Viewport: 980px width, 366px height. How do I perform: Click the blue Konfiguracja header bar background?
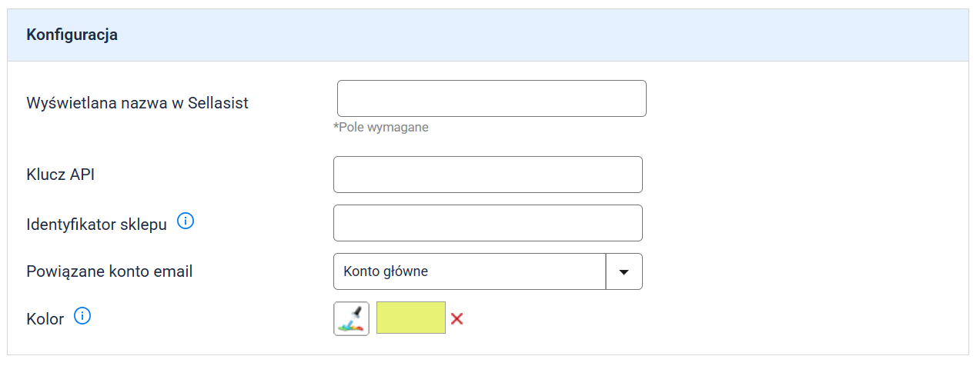[539, 35]
